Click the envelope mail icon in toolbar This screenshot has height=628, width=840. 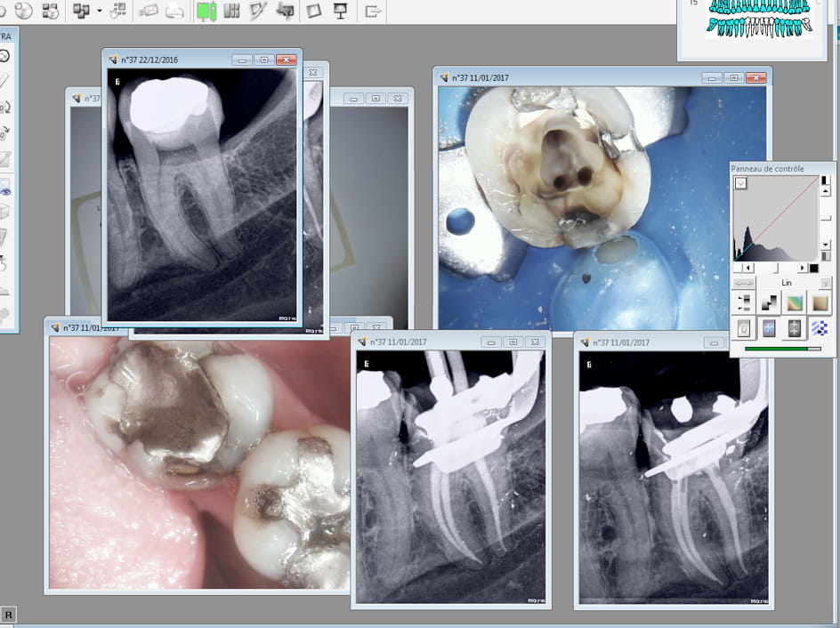pos(149,11)
